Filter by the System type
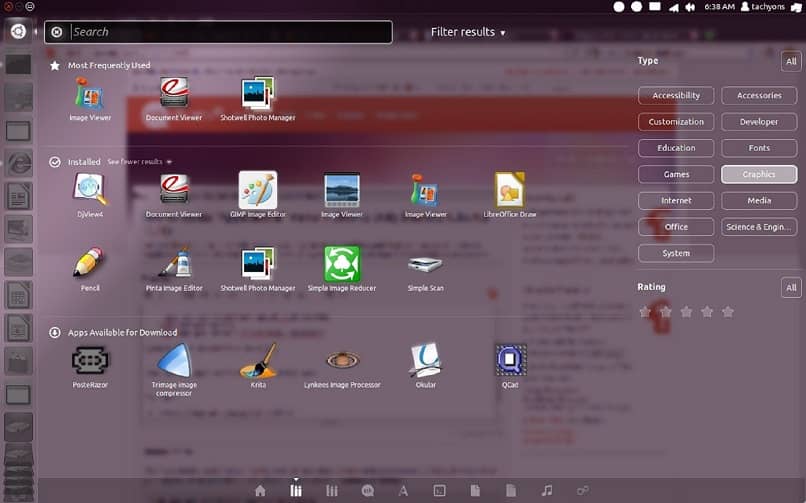 (x=676, y=253)
